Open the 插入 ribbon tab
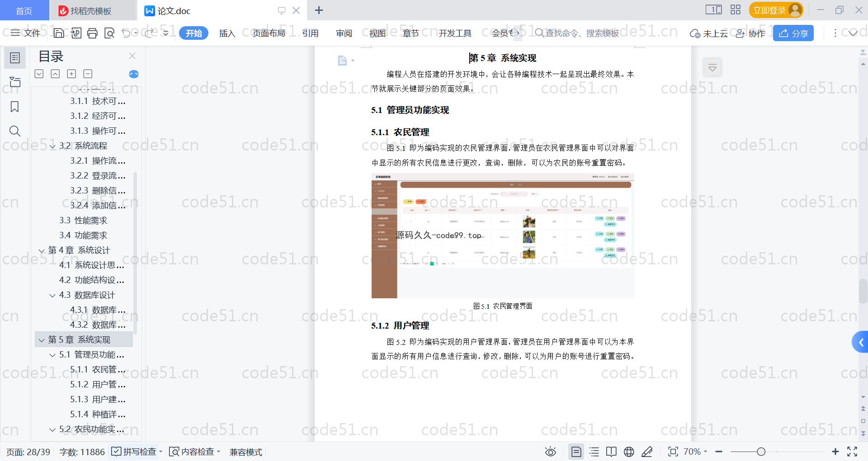The width and height of the screenshot is (868, 461). pos(227,33)
